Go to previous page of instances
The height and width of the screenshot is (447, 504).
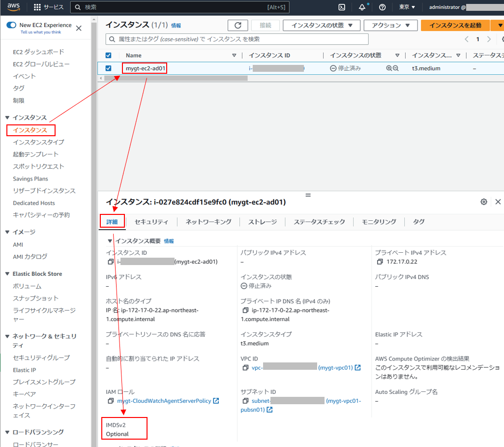[467, 39]
